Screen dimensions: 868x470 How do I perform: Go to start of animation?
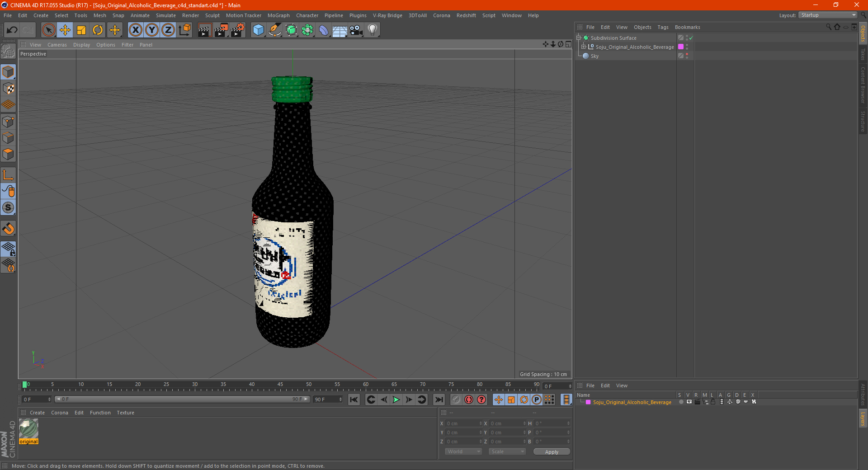click(x=354, y=399)
